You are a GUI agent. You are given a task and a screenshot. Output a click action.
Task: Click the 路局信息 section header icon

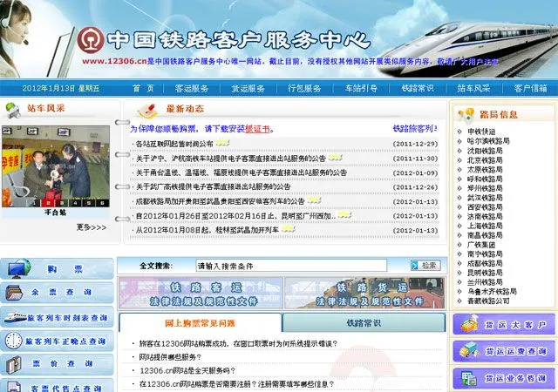tap(466, 114)
